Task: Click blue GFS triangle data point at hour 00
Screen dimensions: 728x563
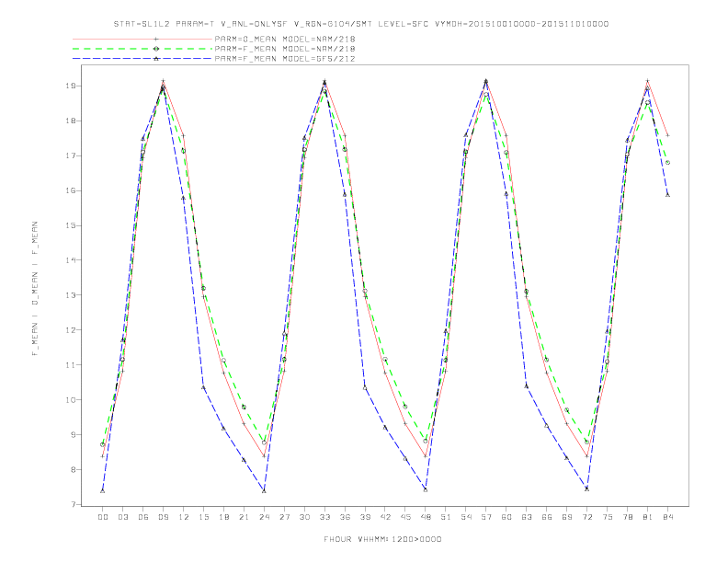Action: pyautogui.click(x=103, y=490)
